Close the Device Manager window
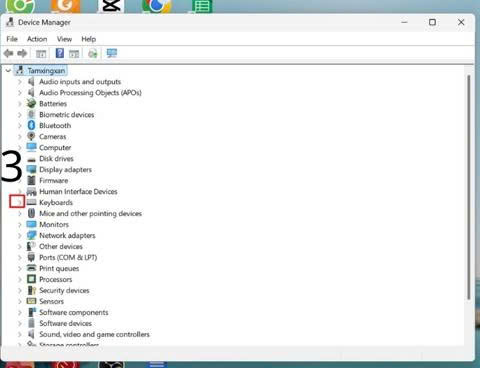 pyautogui.click(x=461, y=22)
